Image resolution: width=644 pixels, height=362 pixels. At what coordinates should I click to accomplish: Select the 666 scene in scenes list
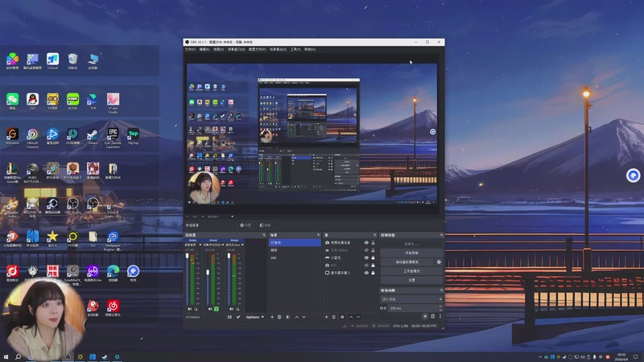pyautogui.click(x=295, y=257)
